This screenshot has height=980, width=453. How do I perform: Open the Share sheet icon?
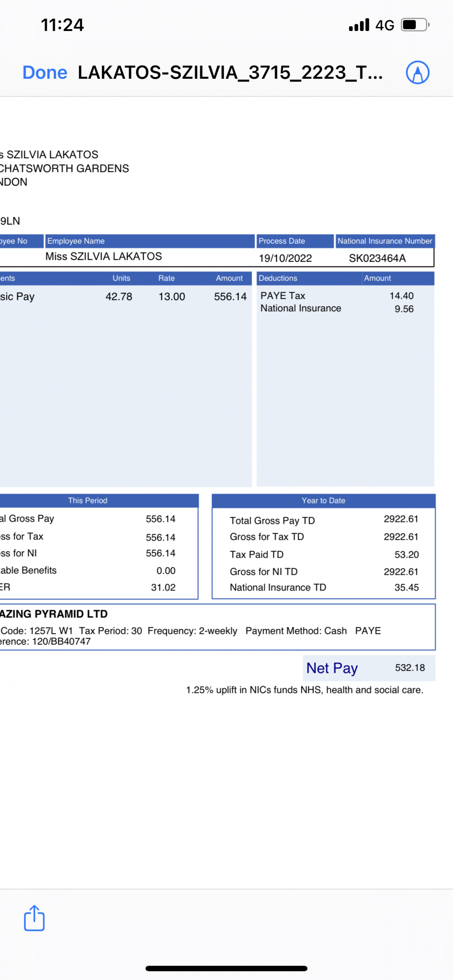tap(34, 918)
